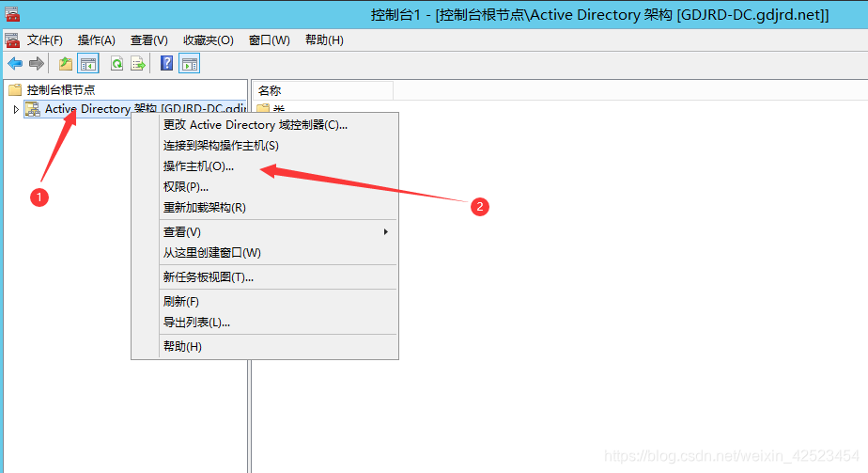868x473 pixels.
Task: Click the Active Directory 架构 node icon
Action: [33, 108]
